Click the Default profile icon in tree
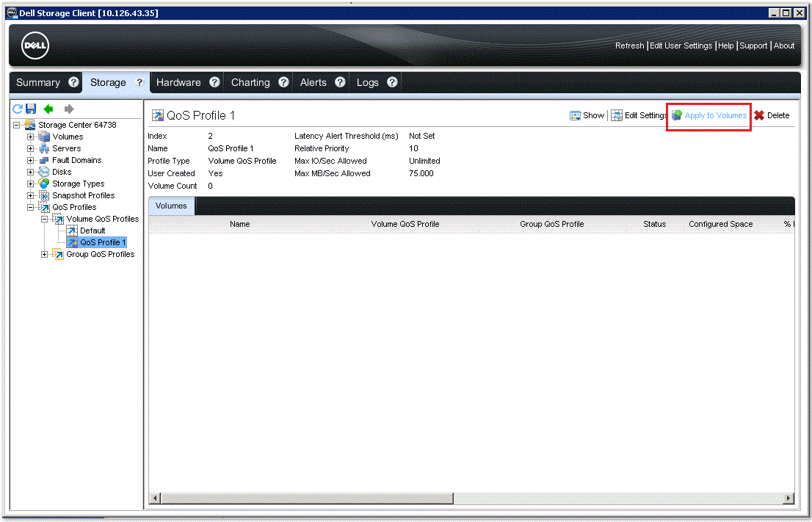This screenshot has height=522, width=812. [x=72, y=231]
